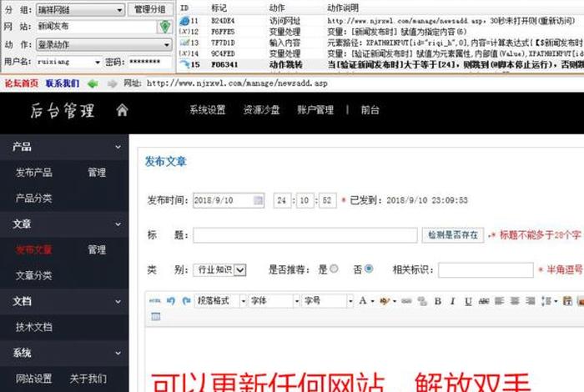This screenshot has height=392, width=584.
Task: Align text right in editor
Action: click(531, 301)
